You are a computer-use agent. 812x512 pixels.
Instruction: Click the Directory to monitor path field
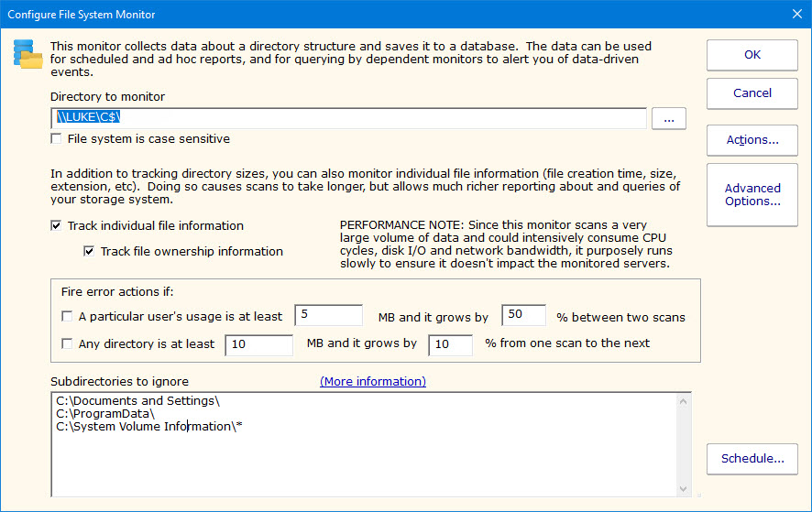(x=348, y=118)
